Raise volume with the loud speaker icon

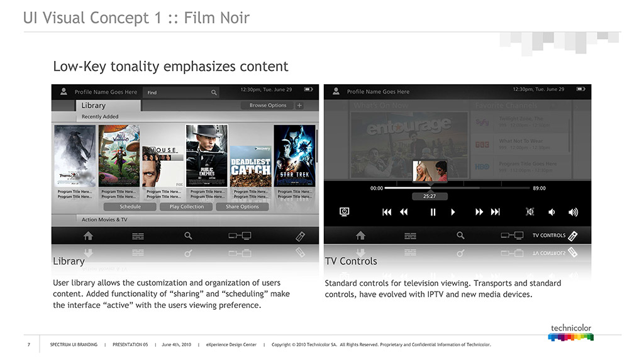(x=573, y=212)
